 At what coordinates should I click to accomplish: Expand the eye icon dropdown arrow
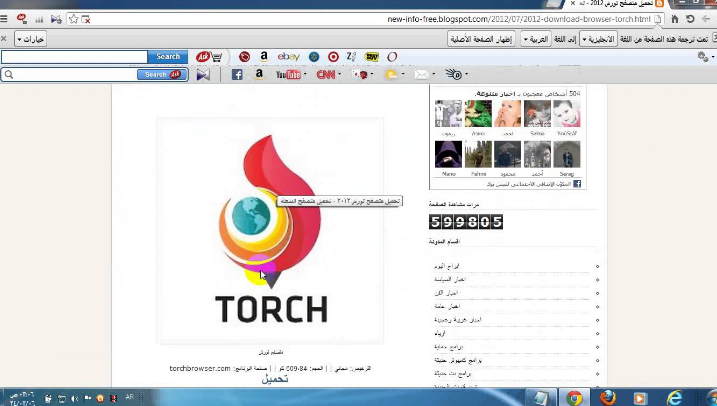[x=466, y=74]
